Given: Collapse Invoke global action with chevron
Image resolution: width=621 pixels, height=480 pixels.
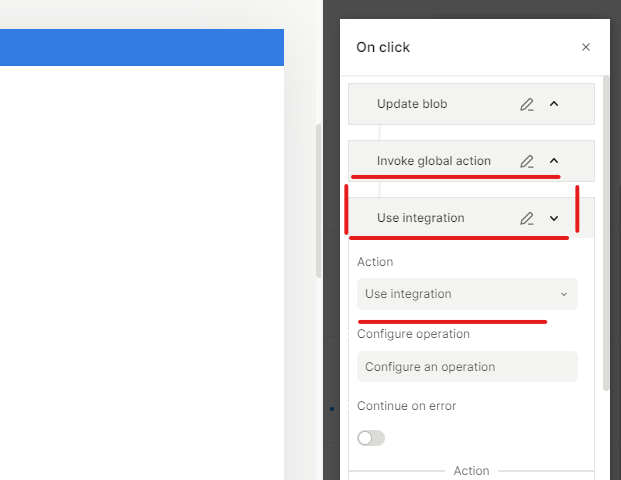Looking at the screenshot, I should [554, 161].
